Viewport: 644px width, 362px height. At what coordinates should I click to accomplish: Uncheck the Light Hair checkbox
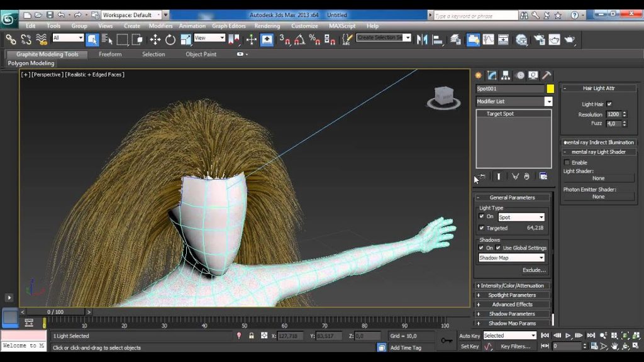tap(609, 104)
